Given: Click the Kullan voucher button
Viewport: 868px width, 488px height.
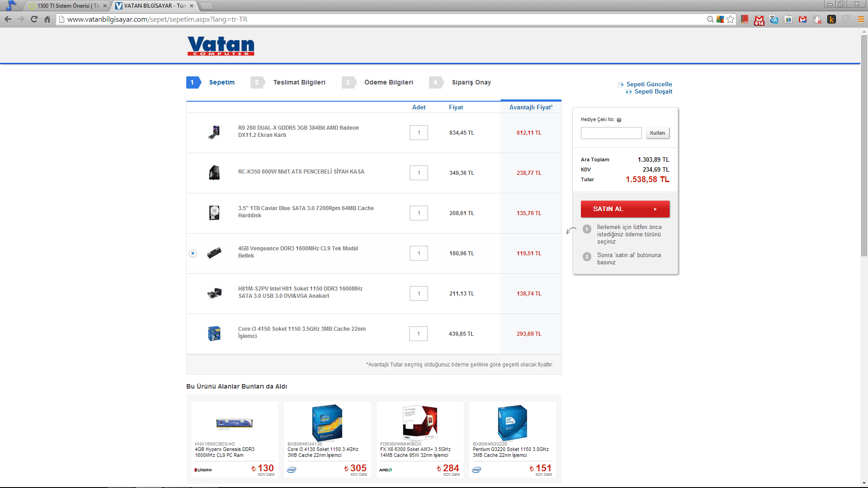Looking at the screenshot, I should (x=657, y=133).
